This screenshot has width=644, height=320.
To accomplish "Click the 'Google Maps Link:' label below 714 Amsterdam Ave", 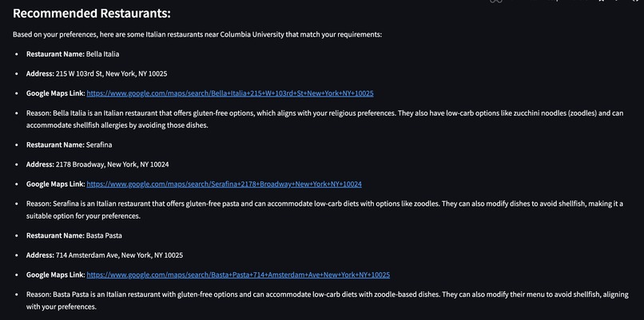I will (55, 275).
